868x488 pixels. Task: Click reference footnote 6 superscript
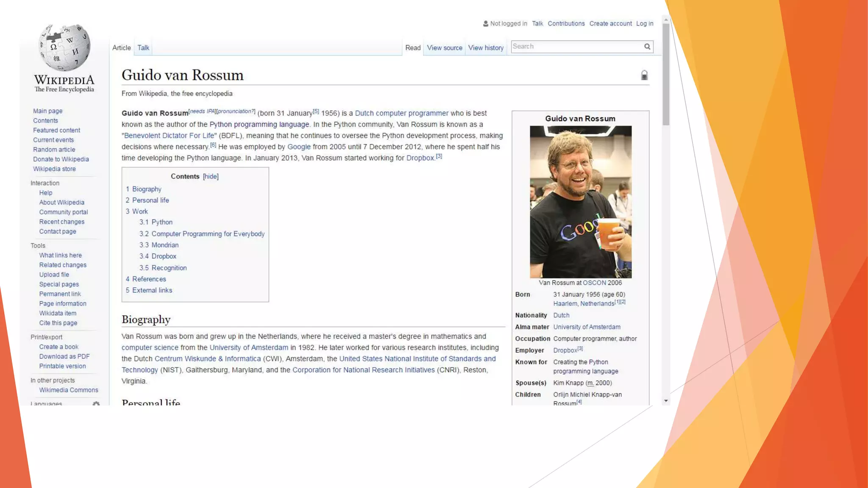tap(213, 145)
